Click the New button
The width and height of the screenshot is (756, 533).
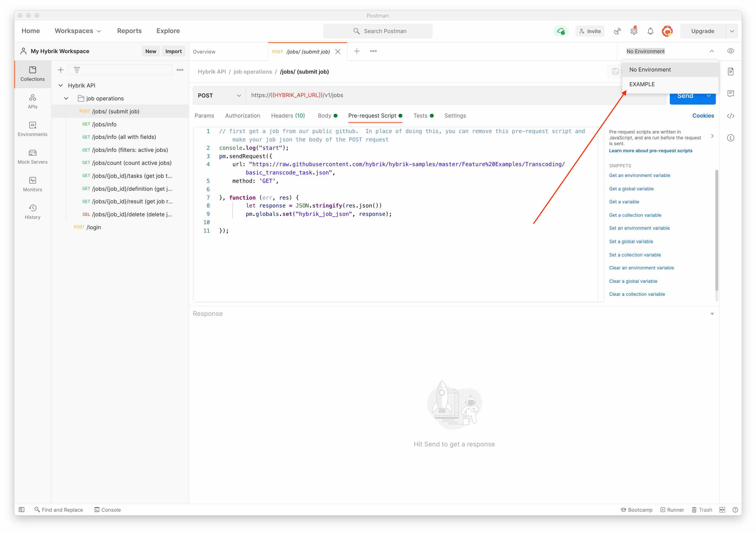[151, 51]
